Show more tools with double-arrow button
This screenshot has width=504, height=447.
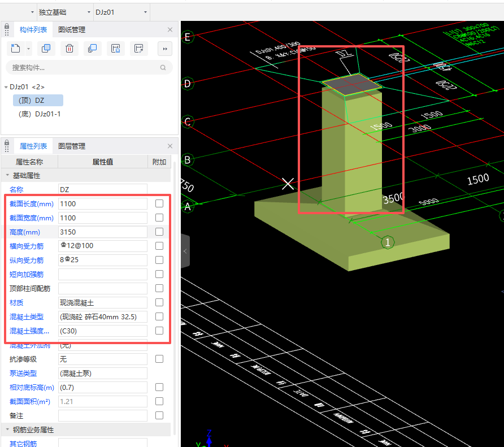pos(164,49)
